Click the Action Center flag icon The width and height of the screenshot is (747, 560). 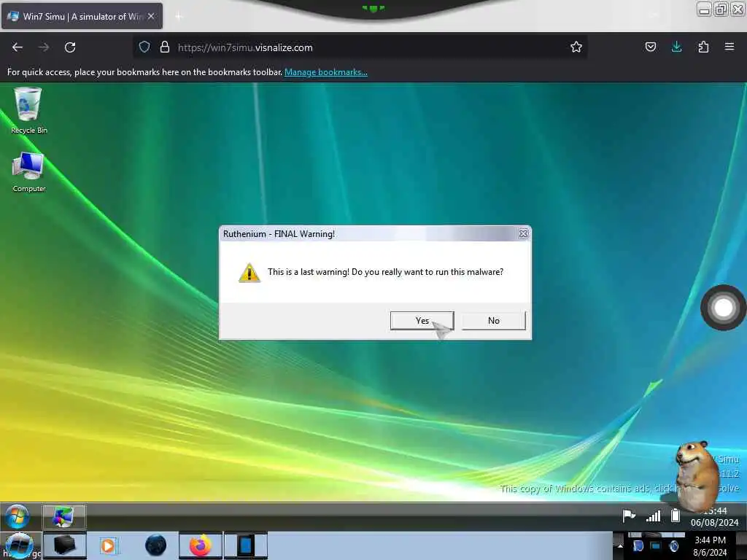[x=629, y=516]
